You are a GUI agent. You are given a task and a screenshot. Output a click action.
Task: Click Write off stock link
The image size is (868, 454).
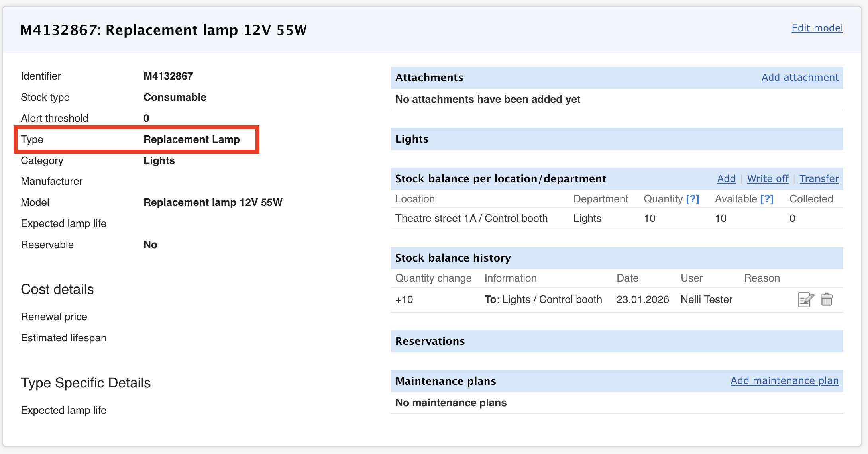pos(768,179)
